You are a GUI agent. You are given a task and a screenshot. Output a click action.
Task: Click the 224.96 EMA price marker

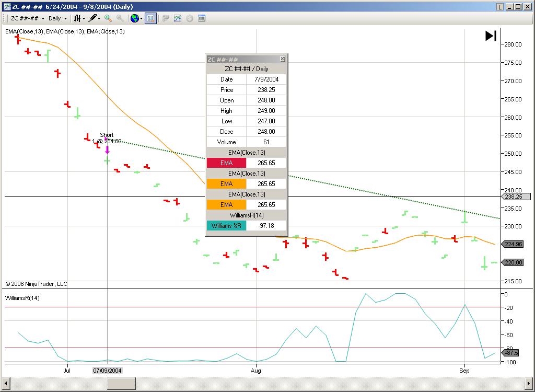click(512, 244)
